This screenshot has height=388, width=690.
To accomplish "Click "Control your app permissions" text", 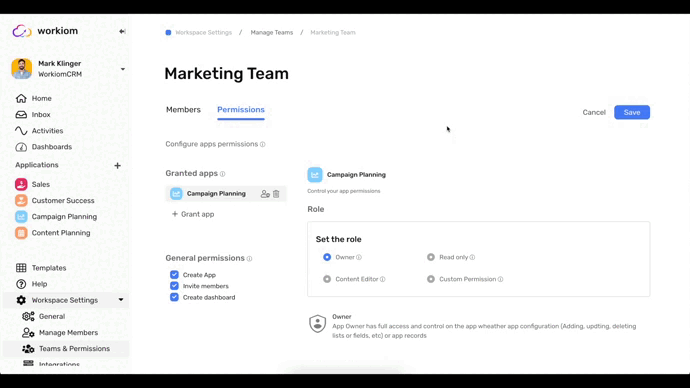I will pyautogui.click(x=344, y=191).
